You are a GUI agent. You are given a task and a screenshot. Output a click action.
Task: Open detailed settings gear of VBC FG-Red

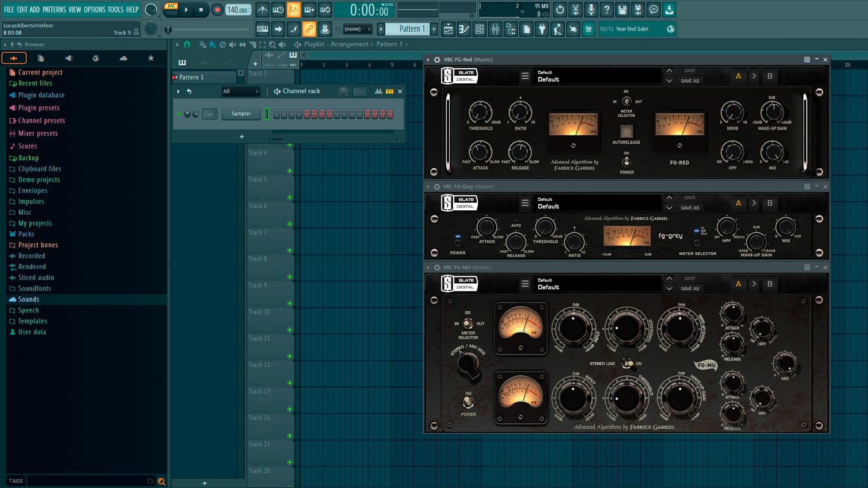[437, 60]
